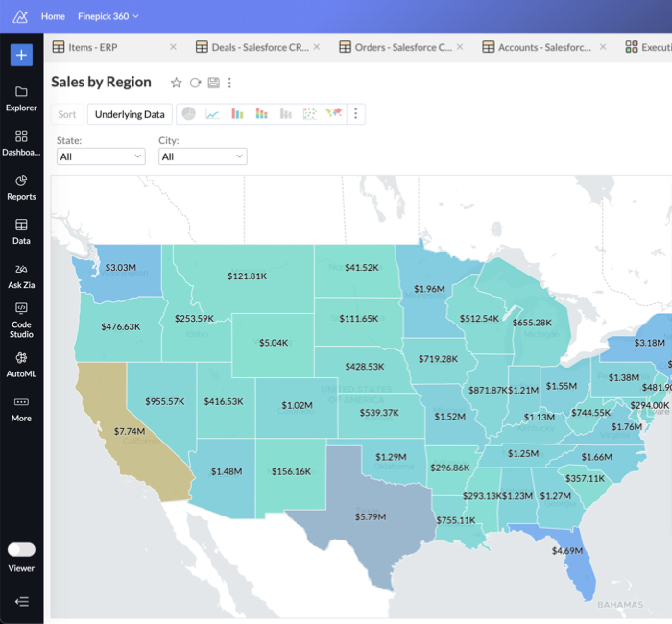
Task: Open the Finepick 360 workspace dropdown
Action: click(x=108, y=16)
